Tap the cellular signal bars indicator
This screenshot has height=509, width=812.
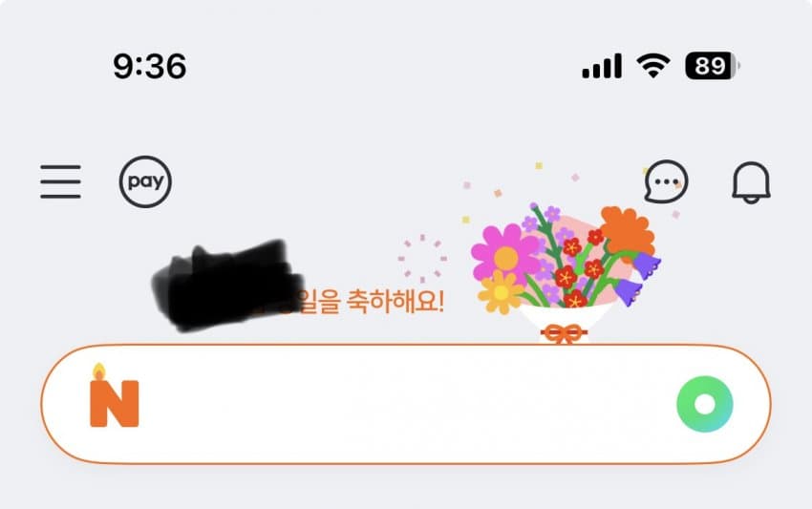coord(602,66)
